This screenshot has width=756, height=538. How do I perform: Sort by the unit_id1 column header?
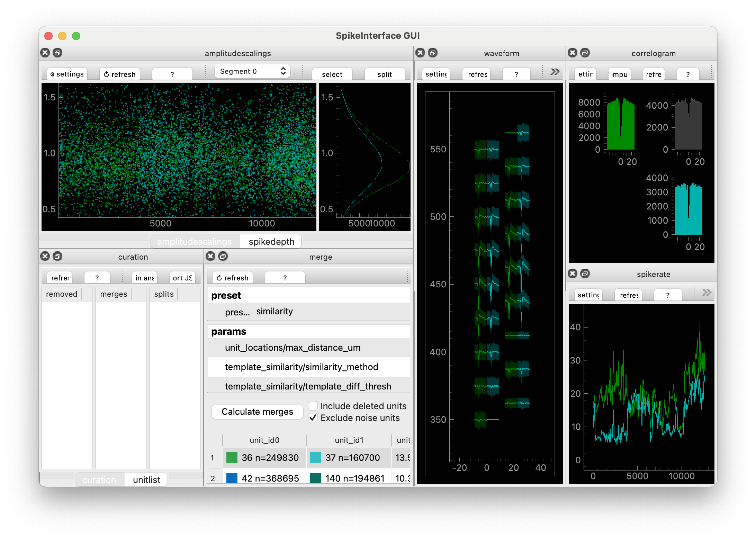click(349, 440)
